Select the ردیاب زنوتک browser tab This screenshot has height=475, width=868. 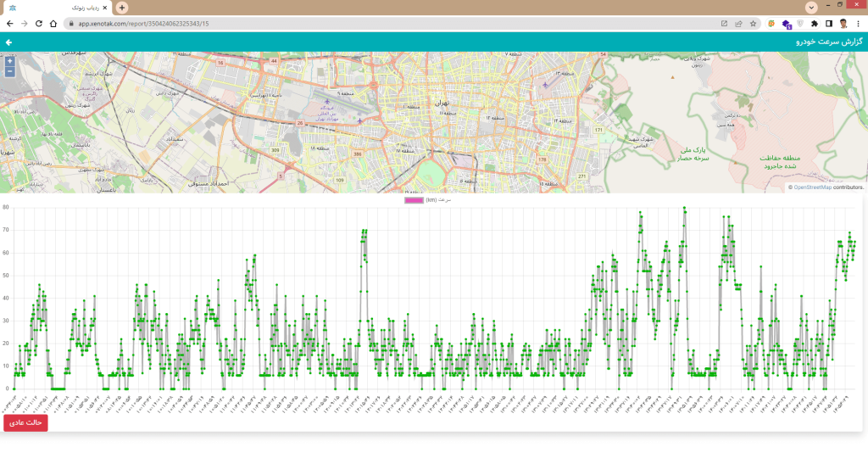click(x=64, y=8)
